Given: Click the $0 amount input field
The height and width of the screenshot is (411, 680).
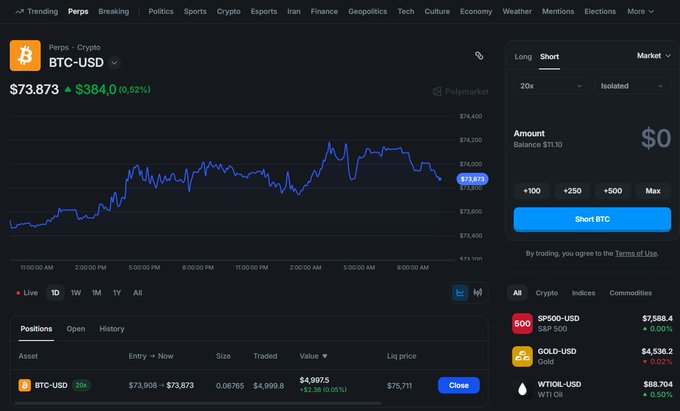Looking at the screenshot, I should 656,139.
